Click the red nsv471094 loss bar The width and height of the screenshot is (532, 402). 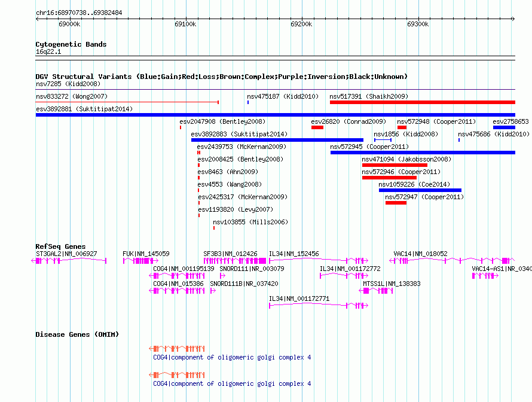coord(395,165)
